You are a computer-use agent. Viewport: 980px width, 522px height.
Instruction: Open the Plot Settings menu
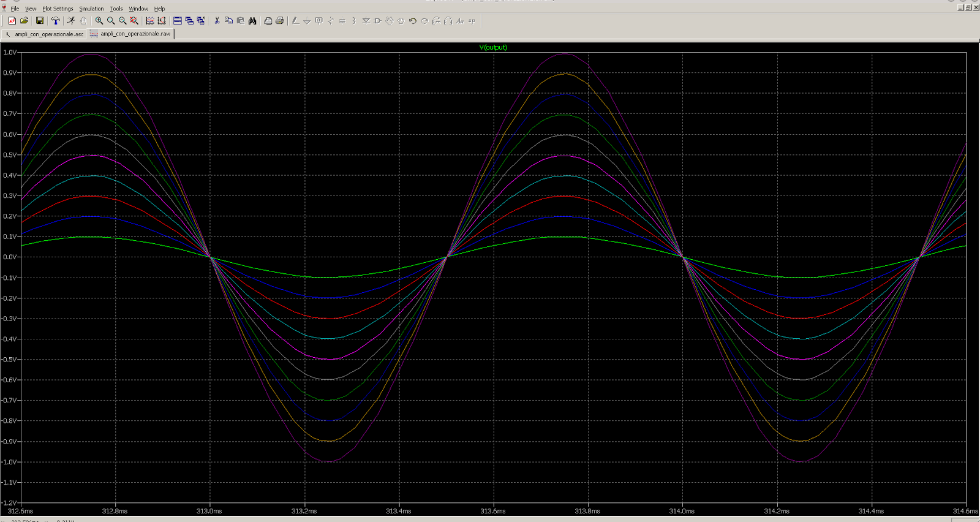pos(58,9)
